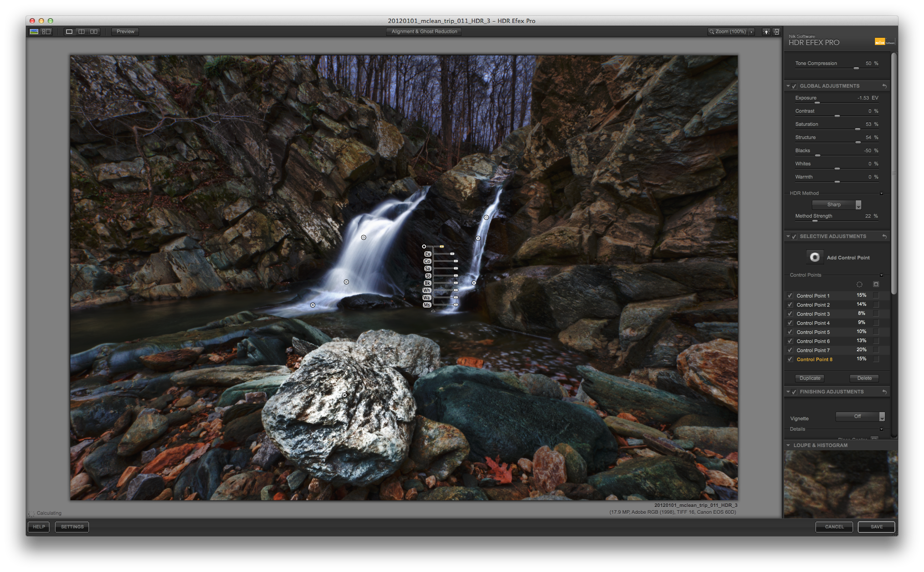Screen dimensions: 924x572
Task: Collapse the Control Points list arrow
Action: pyautogui.click(x=881, y=275)
